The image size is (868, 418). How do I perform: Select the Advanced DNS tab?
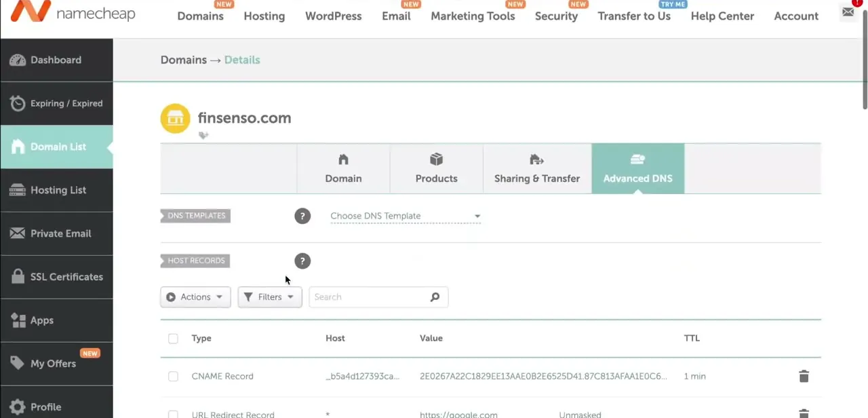tap(637, 168)
